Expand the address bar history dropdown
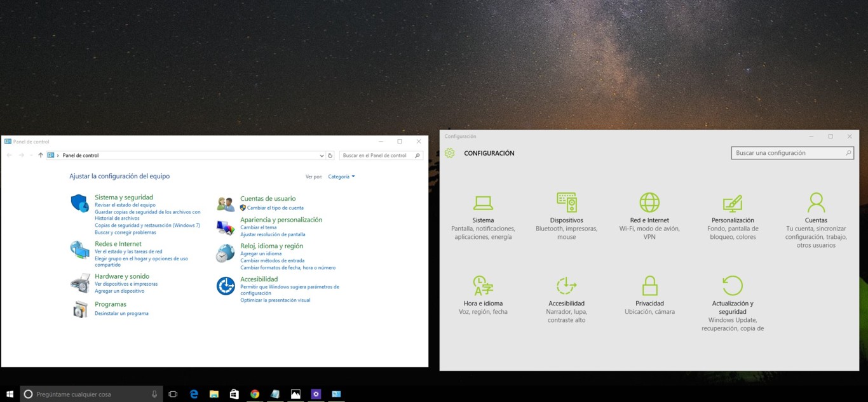 click(x=322, y=156)
